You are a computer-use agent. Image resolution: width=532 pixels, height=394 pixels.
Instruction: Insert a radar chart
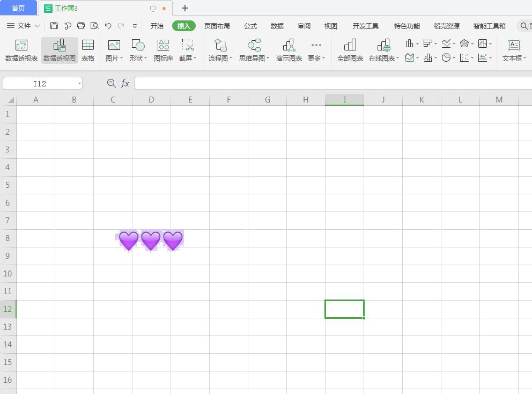click(x=464, y=43)
